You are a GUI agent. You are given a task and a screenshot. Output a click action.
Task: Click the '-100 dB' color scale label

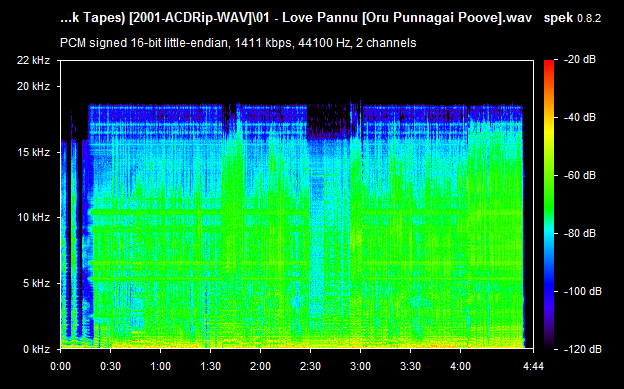(x=583, y=291)
